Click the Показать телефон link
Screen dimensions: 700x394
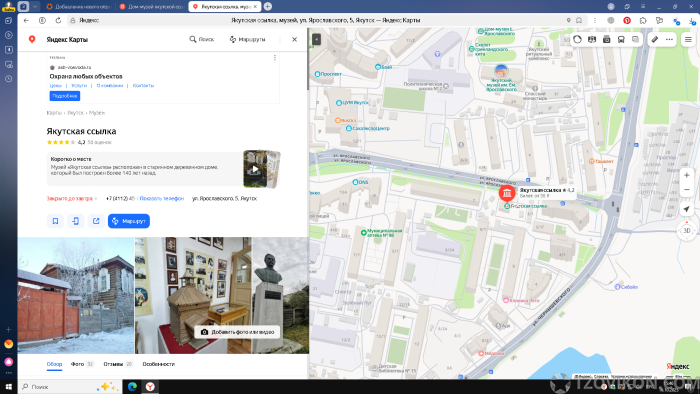coord(162,199)
